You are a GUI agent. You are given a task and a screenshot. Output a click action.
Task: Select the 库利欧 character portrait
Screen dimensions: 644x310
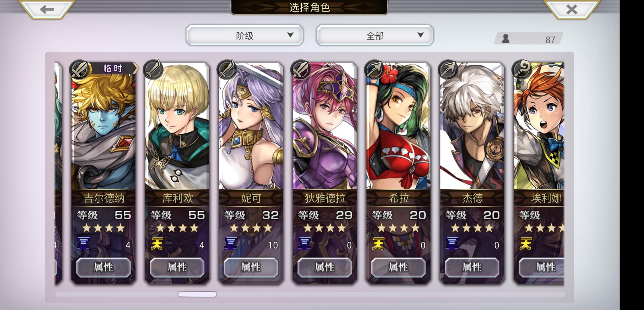[x=177, y=126]
